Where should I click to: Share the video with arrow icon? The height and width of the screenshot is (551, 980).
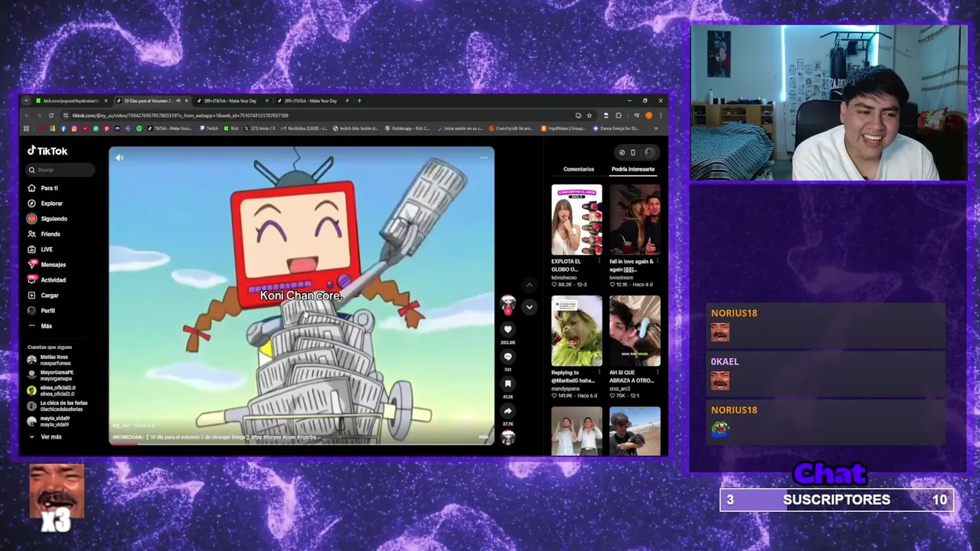[x=508, y=411]
